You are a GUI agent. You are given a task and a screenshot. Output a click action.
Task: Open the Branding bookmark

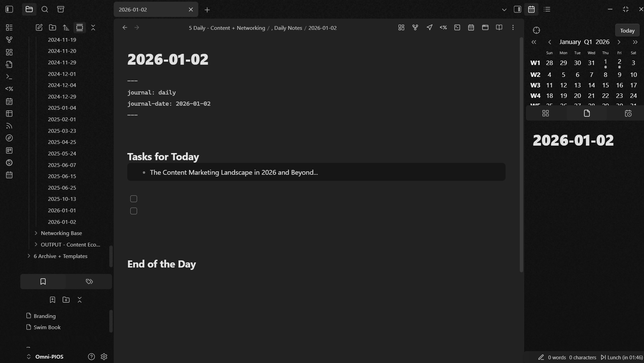[44, 316]
